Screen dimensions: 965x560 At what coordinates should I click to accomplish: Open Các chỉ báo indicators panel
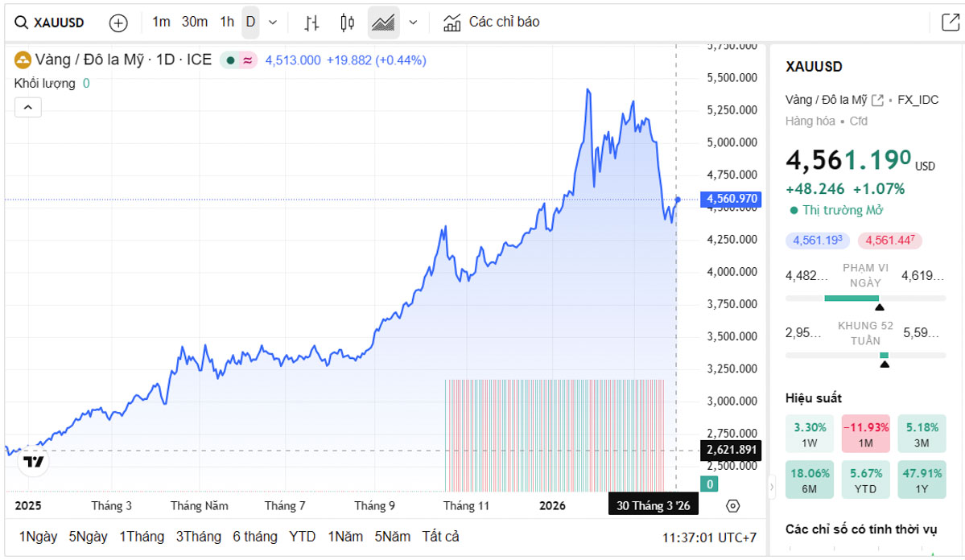pyautogui.click(x=492, y=23)
